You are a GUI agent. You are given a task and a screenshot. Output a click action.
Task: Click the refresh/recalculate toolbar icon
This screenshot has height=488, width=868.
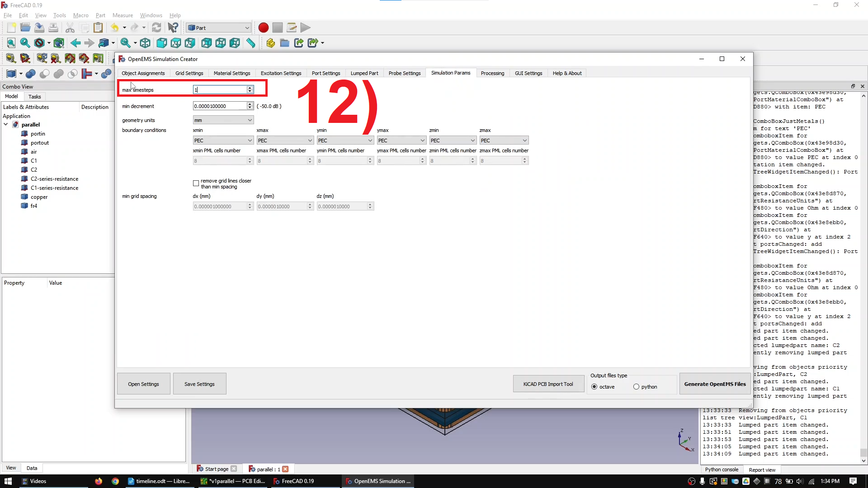pos(156,28)
